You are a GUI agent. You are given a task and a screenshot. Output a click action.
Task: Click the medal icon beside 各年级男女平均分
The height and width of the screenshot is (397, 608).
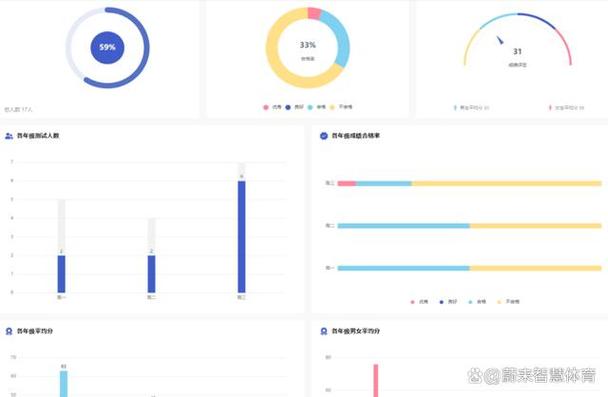pyautogui.click(x=324, y=331)
